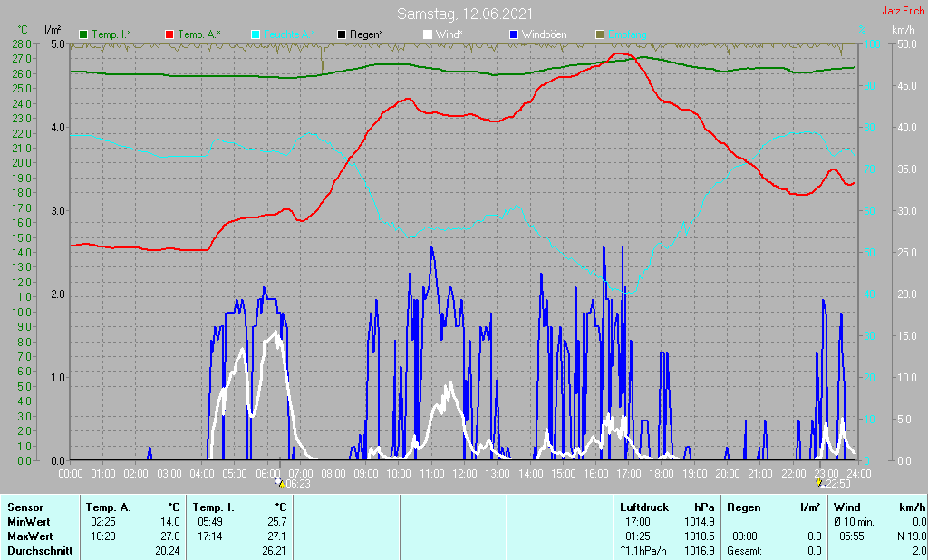Click the outdoor minimum value '14.0'
This screenshot has width=928, height=560.
pyautogui.click(x=169, y=522)
